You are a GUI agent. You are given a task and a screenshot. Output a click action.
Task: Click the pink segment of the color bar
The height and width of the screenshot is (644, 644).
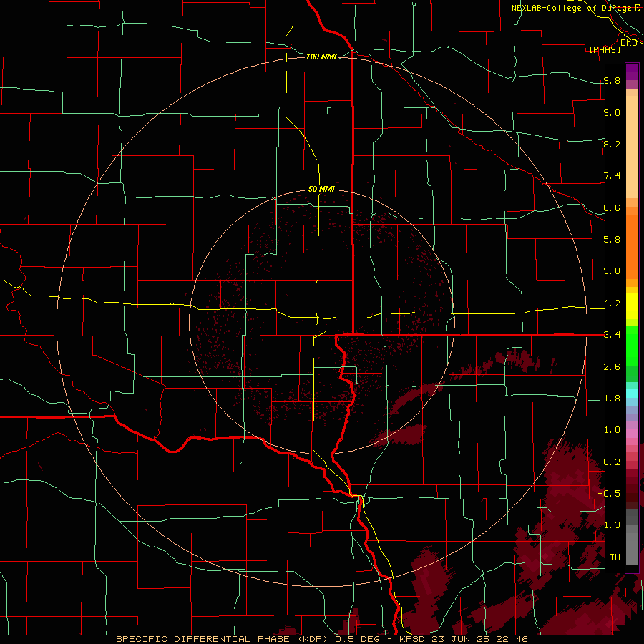[632, 434]
